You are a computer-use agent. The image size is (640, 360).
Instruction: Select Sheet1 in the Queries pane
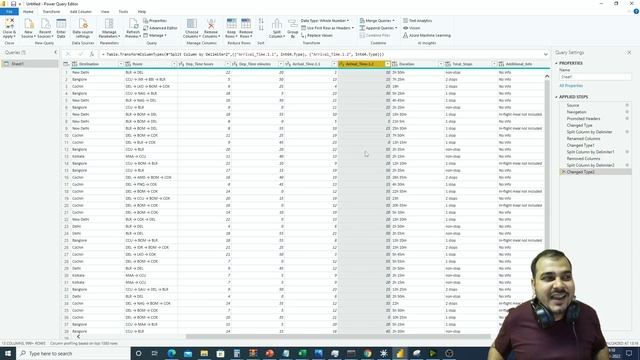click(x=29, y=64)
